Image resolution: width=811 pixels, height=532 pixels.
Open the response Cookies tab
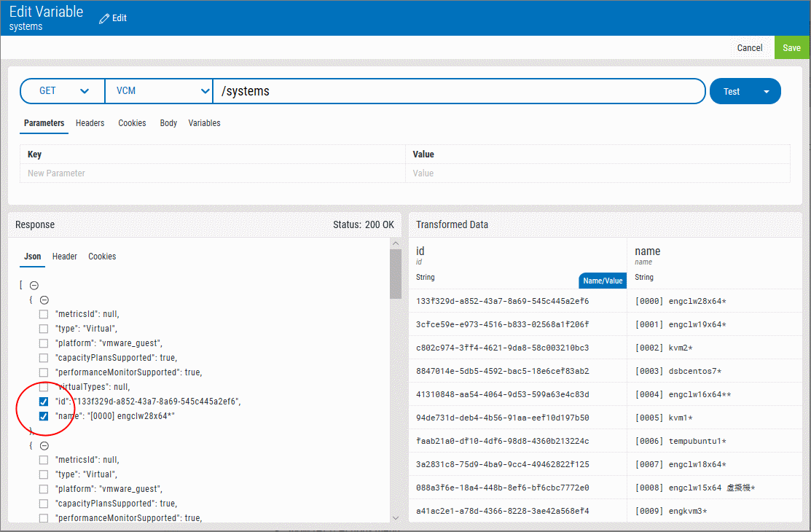(x=102, y=257)
